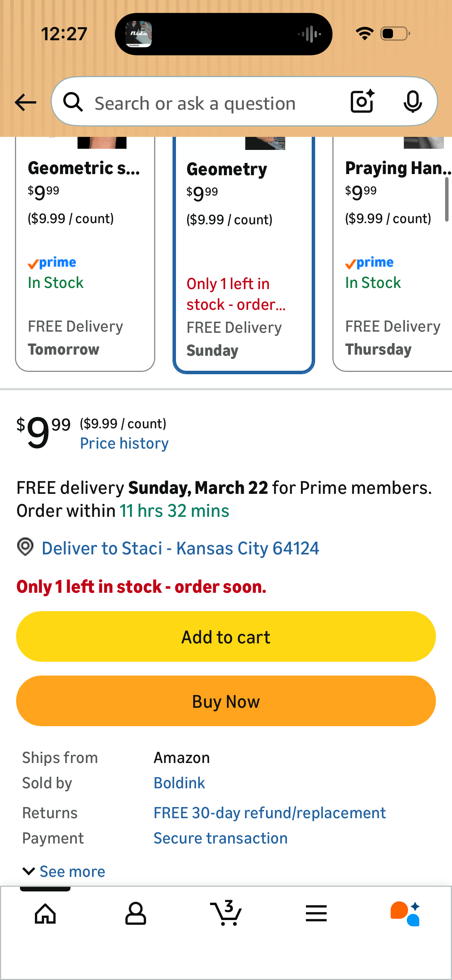Expand See more seller details
The height and width of the screenshot is (980, 452).
click(x=64, y=871)
